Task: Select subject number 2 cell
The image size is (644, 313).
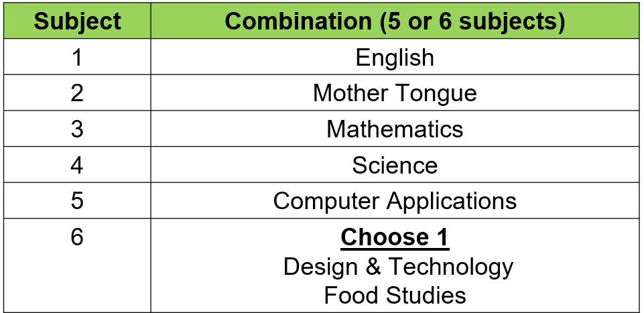Action: 77,93
